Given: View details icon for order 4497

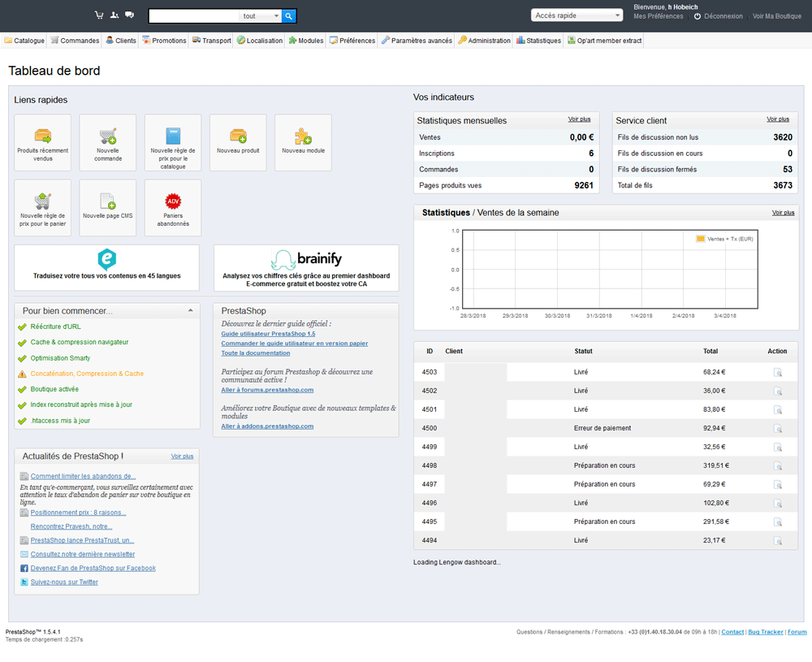Looking at the screenshot, I should 778,484.
